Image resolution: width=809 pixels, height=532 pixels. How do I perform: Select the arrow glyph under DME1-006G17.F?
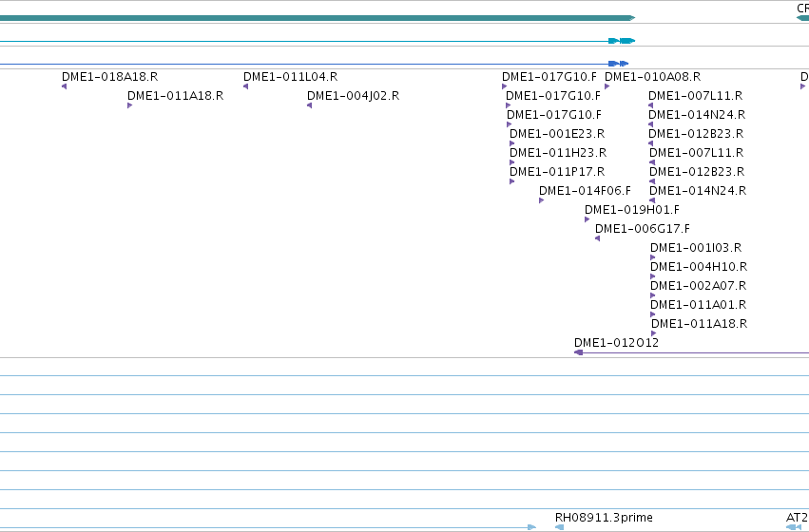tap(597, 238)
